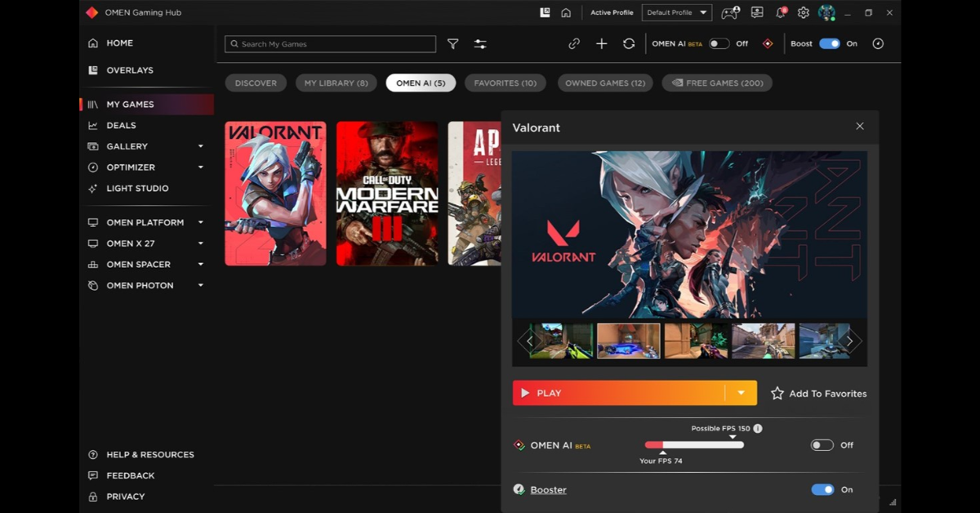Click the Feedback icon in sidebar
Screen dimensions: 980x513
(92, 476)
